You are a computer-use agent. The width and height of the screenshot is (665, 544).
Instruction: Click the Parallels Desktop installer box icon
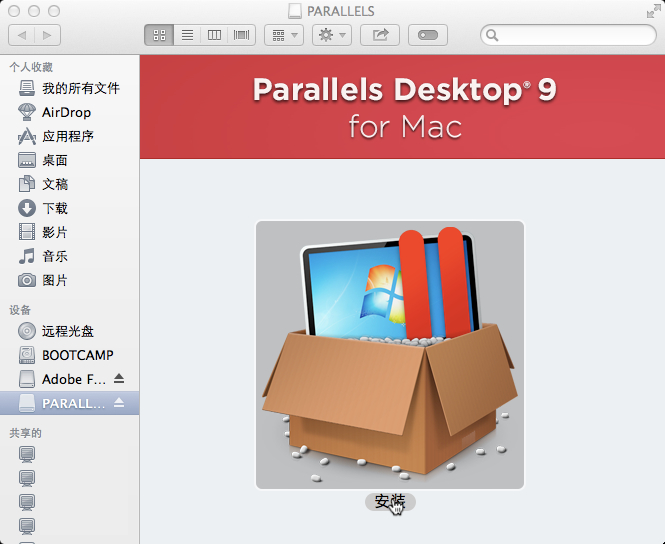click(390, 355)
